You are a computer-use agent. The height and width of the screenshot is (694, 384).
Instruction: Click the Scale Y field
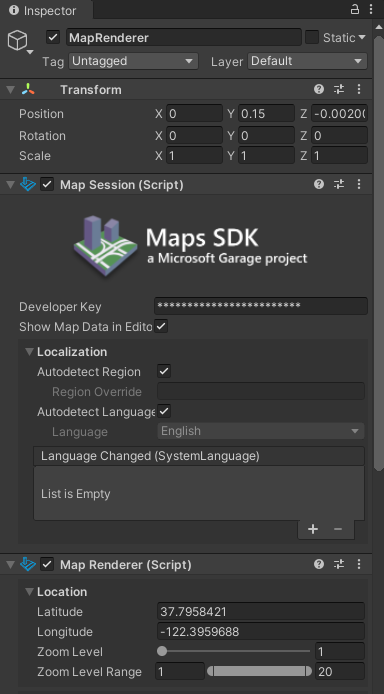point(267,155)
